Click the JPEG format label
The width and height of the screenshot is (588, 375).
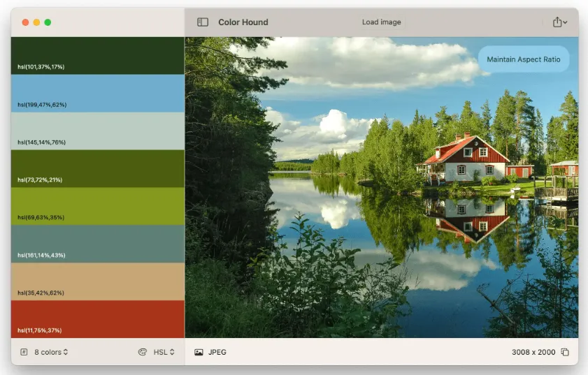click(217, 352)
